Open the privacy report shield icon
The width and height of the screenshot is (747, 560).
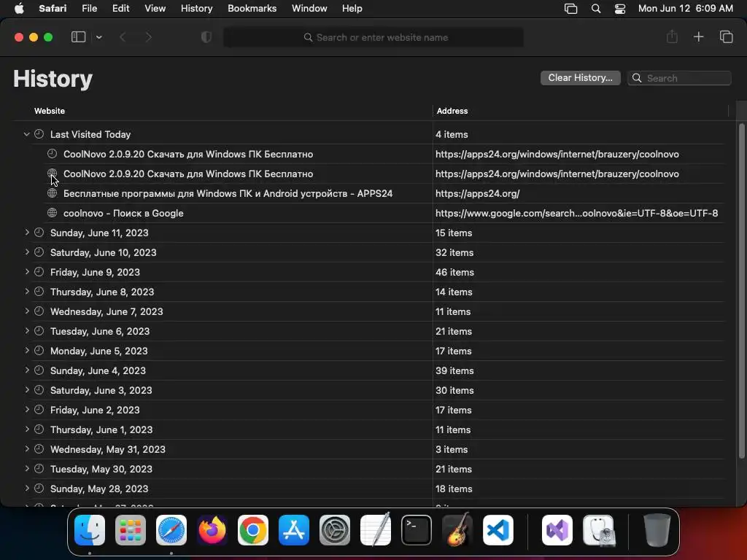coord(206,37)
